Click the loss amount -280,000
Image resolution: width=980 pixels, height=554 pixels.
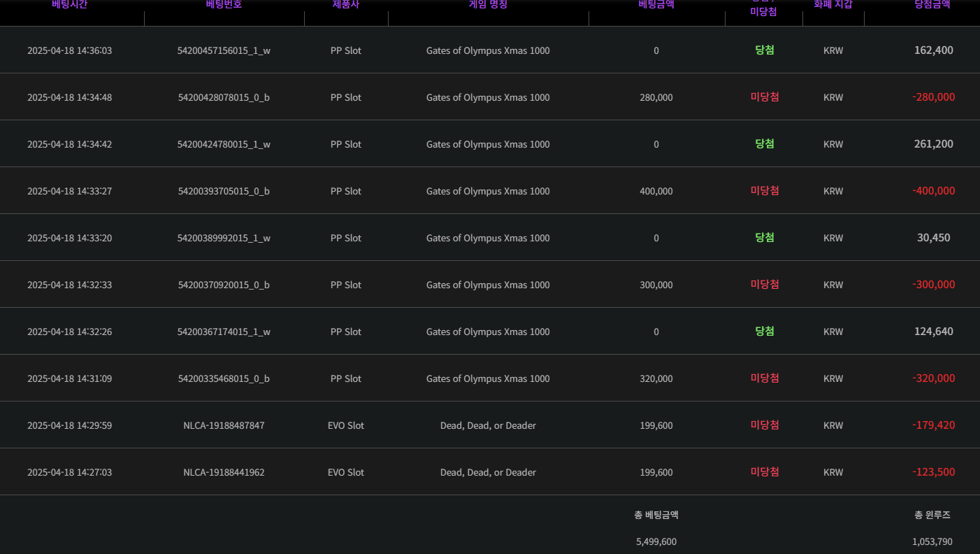933,97
